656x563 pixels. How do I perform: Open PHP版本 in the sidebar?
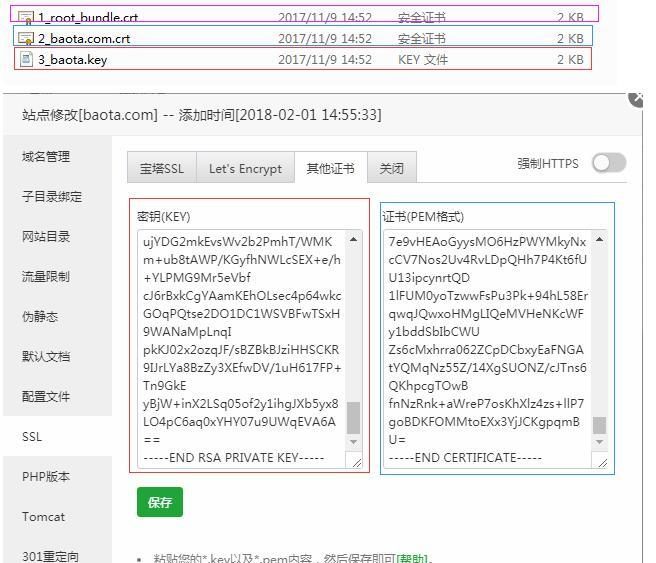(x=46, y=476)
